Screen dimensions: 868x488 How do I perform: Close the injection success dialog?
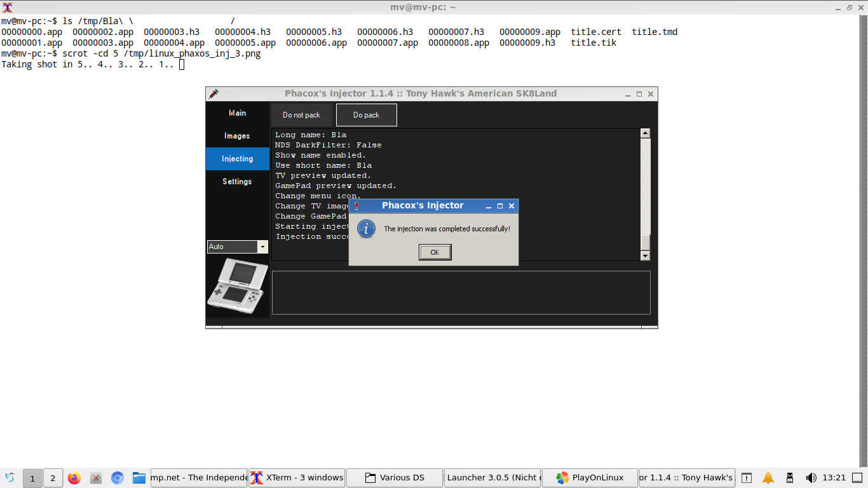click(x=511, y=206)
